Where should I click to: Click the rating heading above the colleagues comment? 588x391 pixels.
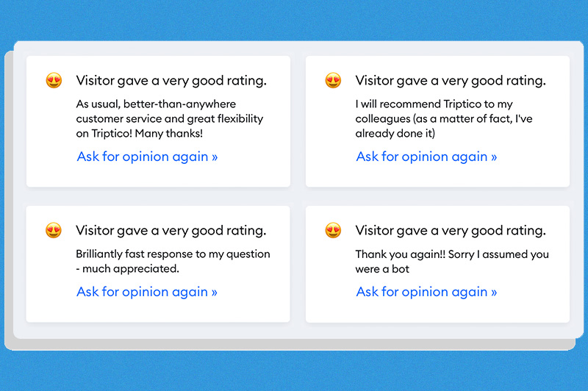click(451, 81)
